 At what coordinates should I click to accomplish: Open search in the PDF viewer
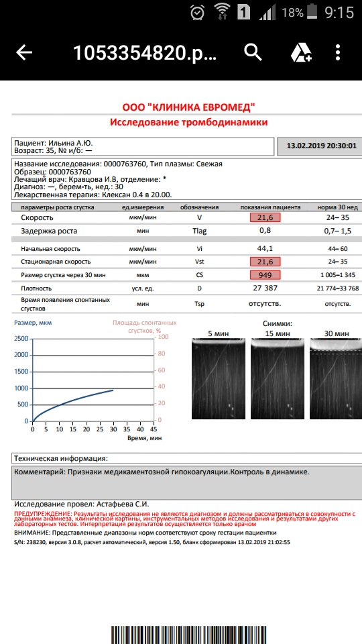point(253,52)
